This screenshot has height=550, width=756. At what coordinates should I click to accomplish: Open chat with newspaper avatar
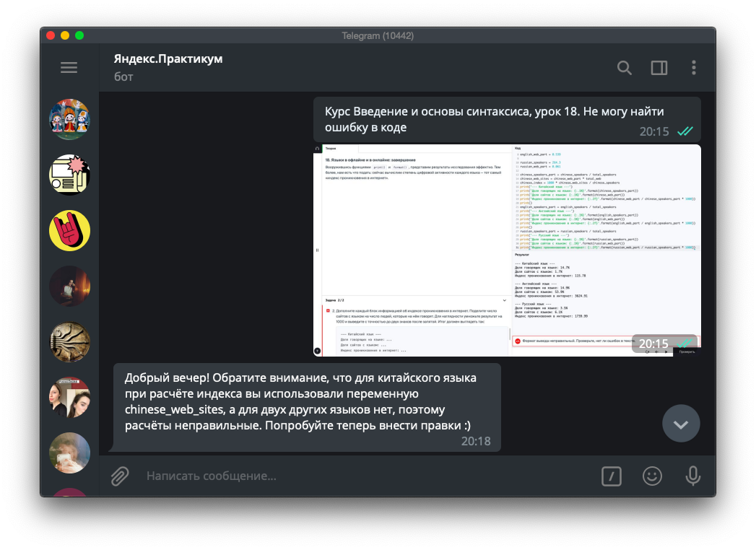coord(69,175)
